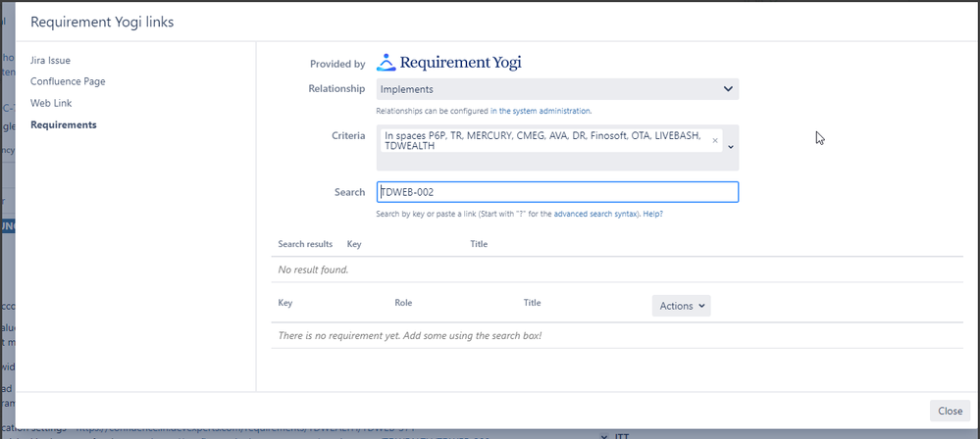The height and width of the screenshot is (439, 980).
Task: Expand the Criteria dropdown chevron
Action: click(x=731, y=147)
